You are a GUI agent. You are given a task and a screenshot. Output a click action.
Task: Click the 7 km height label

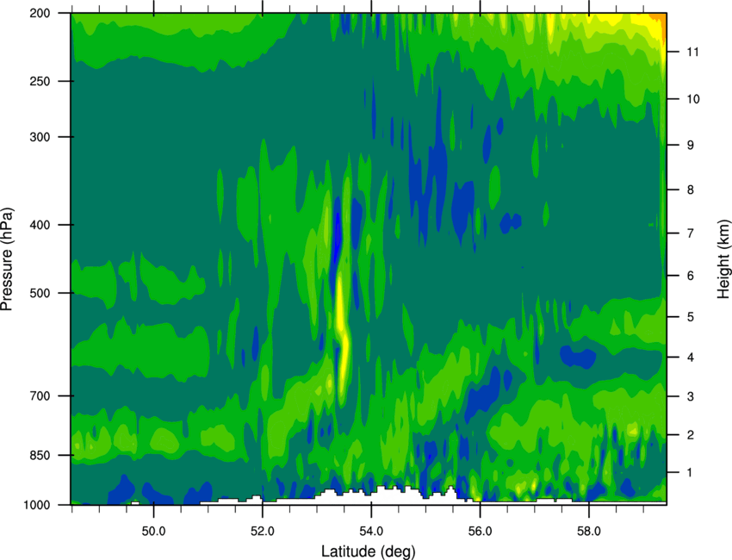pos(691,233)
